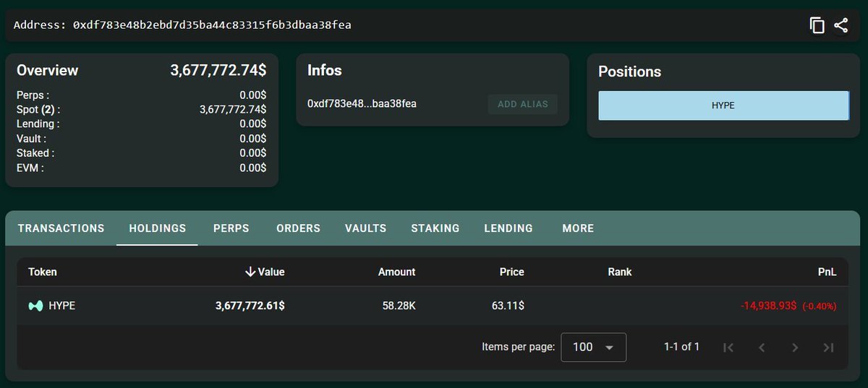Click the Vault : label in Overview
This screenshot has width=868, height=388.
31,139
